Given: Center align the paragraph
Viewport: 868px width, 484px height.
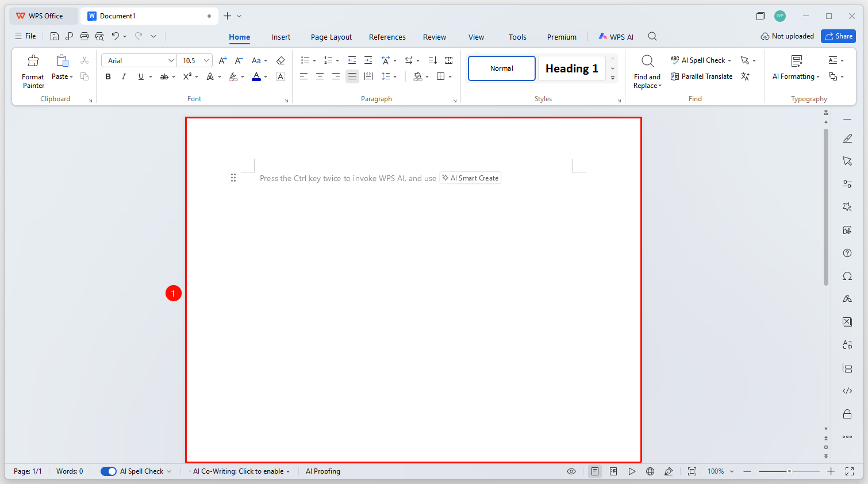Looking at the screenshot, I should coord(320,76).
